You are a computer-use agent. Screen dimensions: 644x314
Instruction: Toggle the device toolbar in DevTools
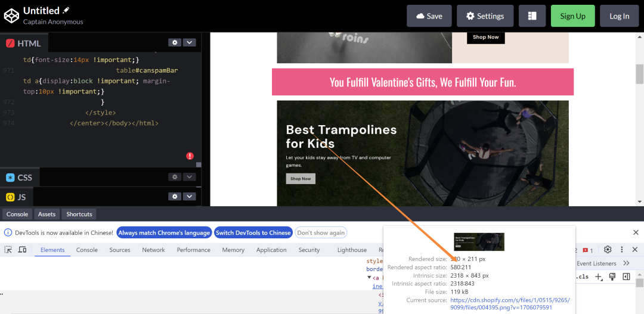point(22,250)
